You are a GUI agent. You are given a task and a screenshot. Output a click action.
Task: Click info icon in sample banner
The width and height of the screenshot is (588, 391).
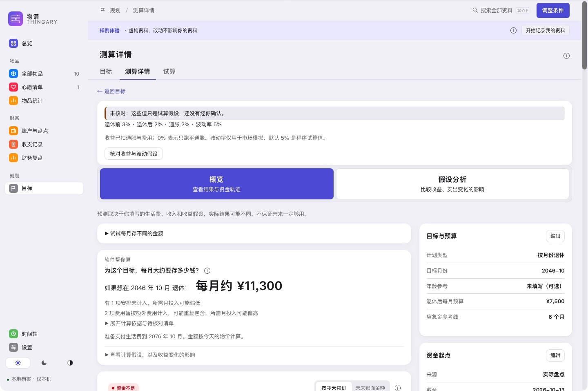(513, 31)
